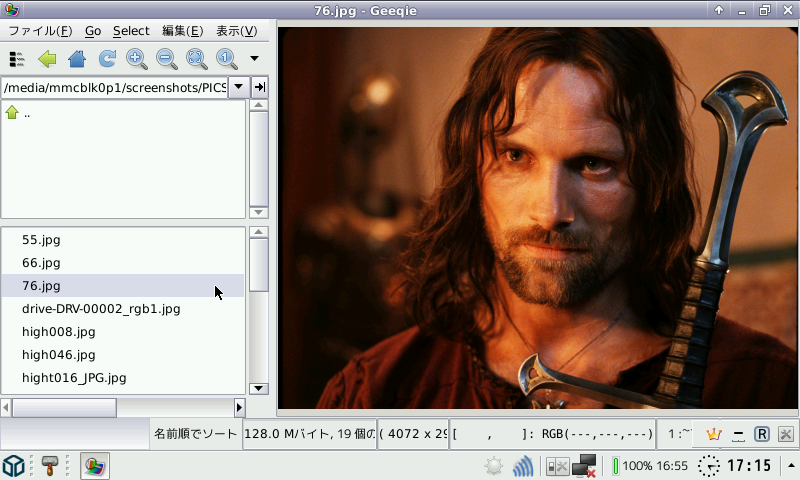Screen dimensions: 800x480
Task: Select file drive-DRV-00002_rgb1.jpg
Action: (122, 309)
